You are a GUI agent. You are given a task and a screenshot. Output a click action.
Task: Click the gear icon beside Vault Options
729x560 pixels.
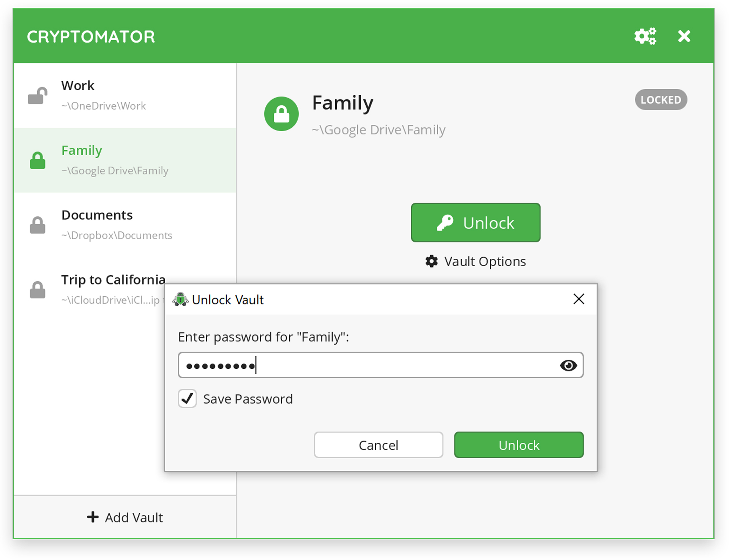[431, 261]
